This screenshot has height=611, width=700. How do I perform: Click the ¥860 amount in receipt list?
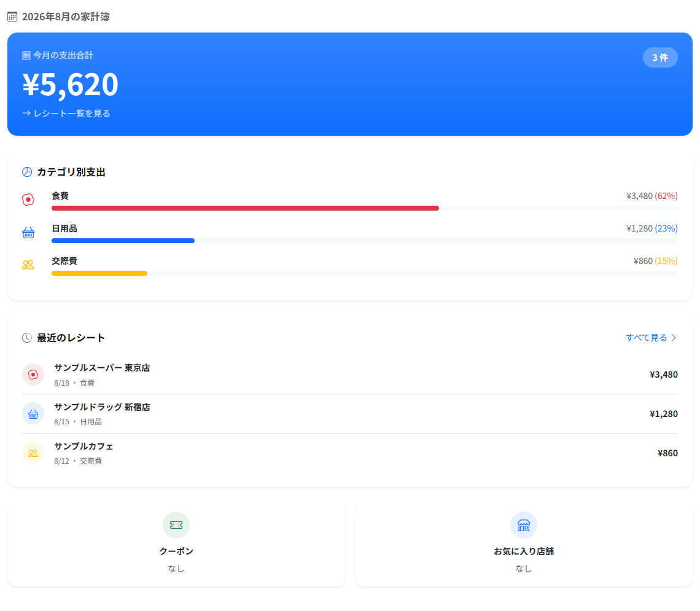point(667,453)
